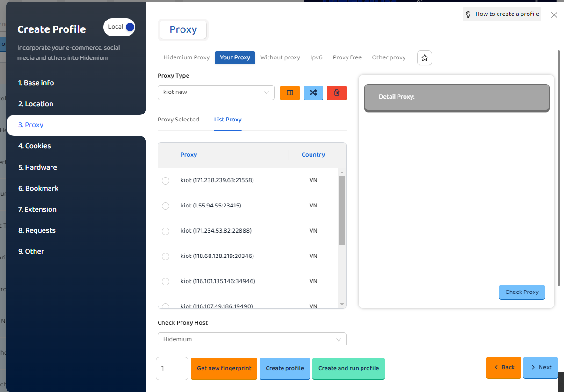Expand the Check Proxy Host dropdown
Viewport: 564px width, 392px height.
point(252,339)
